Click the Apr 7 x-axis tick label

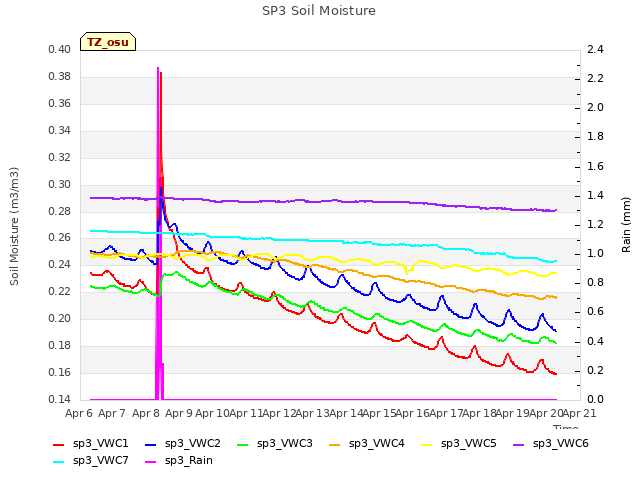point(112,413)
